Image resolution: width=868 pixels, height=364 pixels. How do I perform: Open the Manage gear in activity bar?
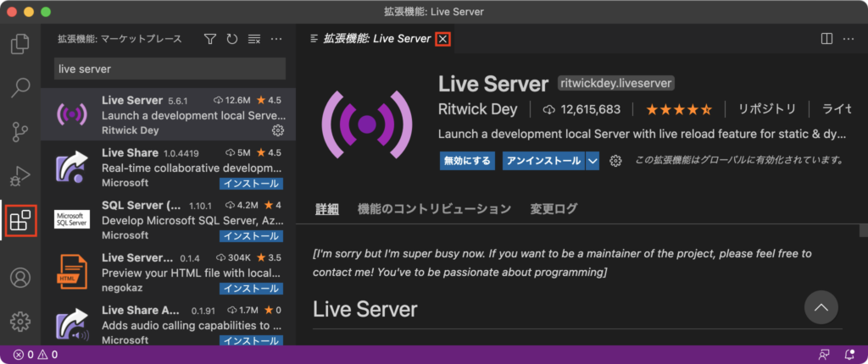click(x=20, y=321)
